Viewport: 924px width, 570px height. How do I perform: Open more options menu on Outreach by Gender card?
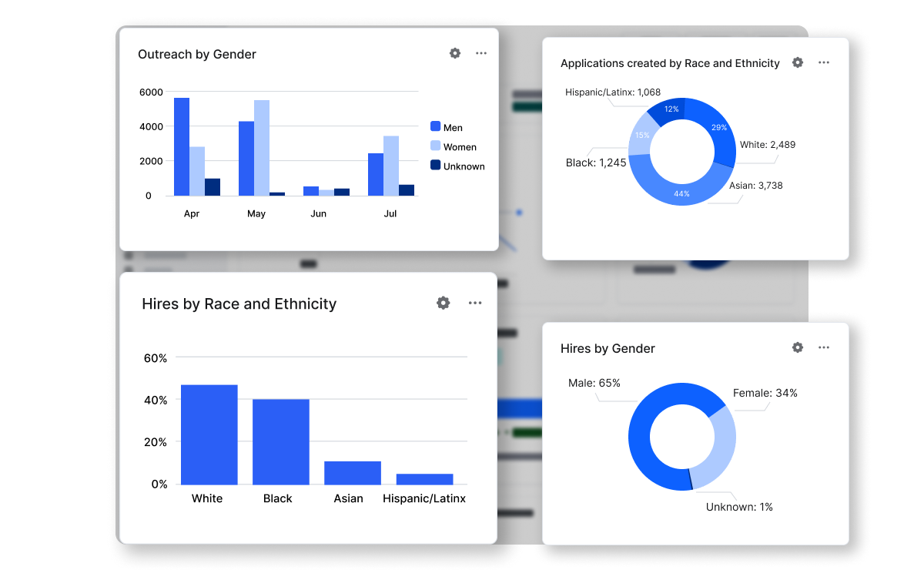[x=481, y=53]
